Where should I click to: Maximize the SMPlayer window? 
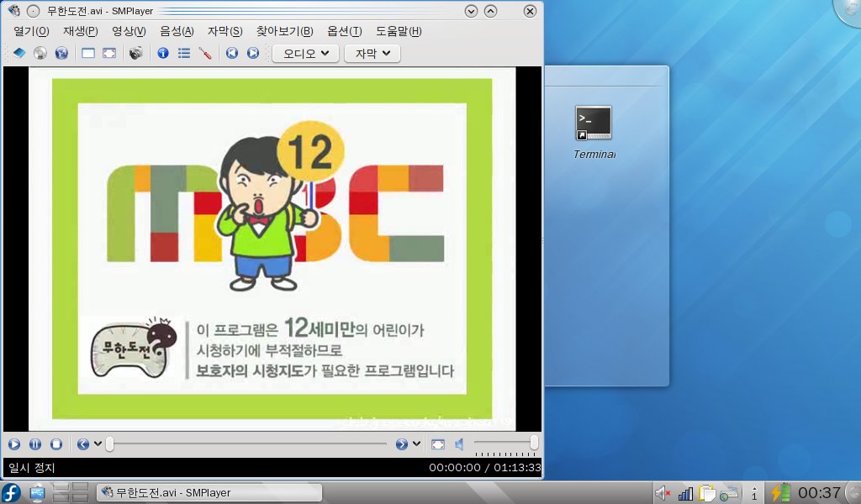(490, 11)
